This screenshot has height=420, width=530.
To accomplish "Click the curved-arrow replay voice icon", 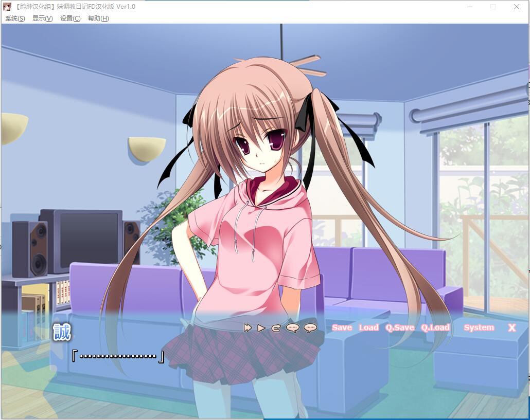I will pos(276,327).
